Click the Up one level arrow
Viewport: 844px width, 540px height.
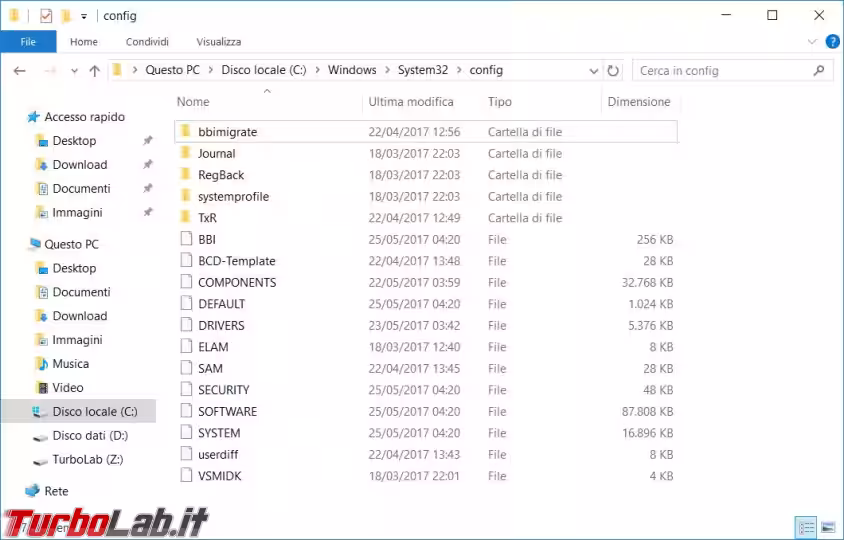point(95,71)
